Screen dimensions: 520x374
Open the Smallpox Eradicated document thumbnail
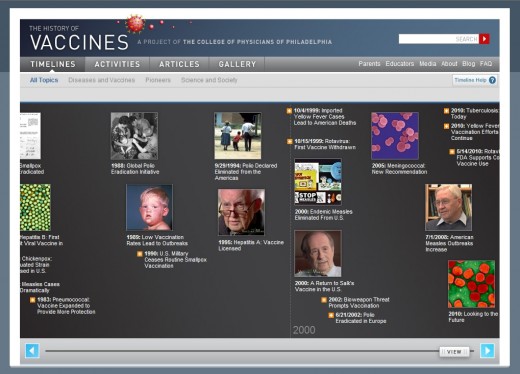pos(30,136)
